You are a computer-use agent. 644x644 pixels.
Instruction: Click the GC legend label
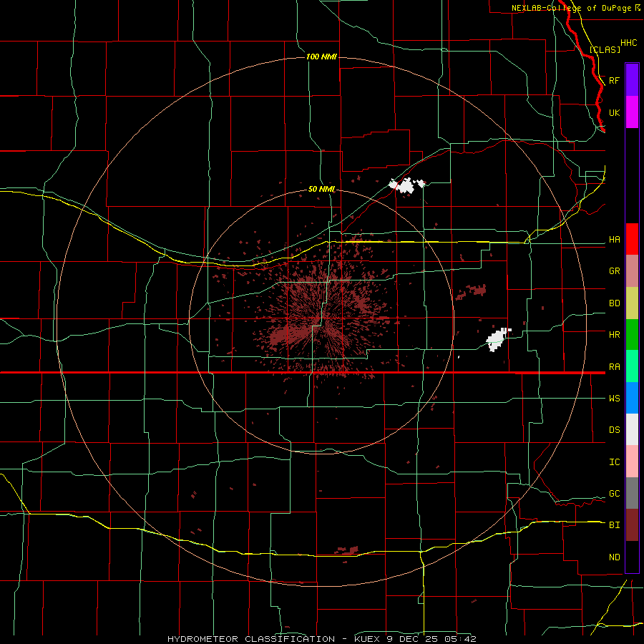click(614, 494)
